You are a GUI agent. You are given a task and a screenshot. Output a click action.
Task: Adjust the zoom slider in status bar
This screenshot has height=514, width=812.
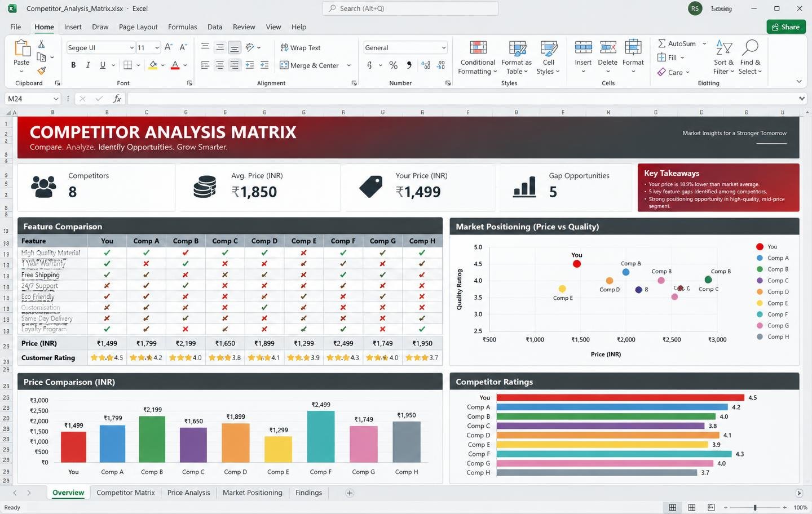tap(755, 508)
